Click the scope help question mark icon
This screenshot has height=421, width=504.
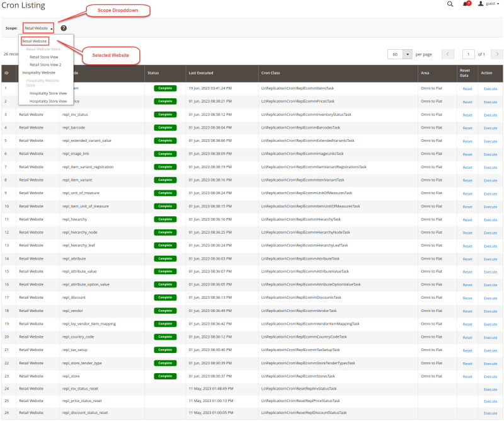pyautogui.click(x=64, y=28)
